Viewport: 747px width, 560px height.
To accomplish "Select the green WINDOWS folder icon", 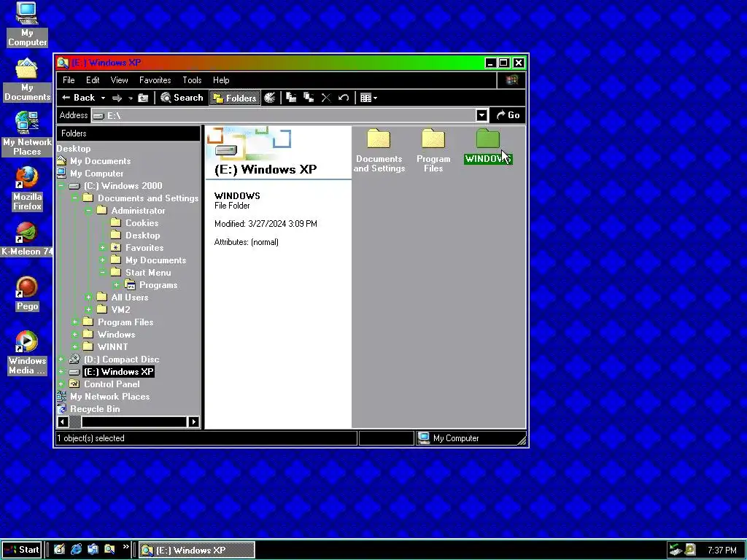I will (x=488, y=146).
